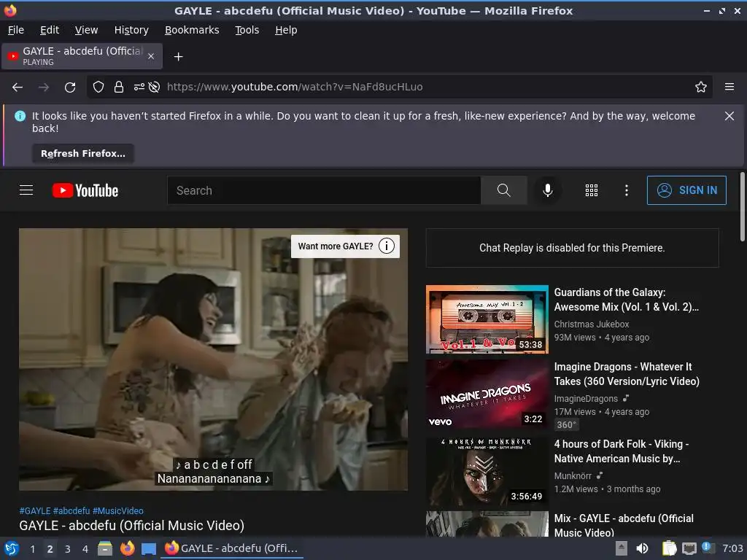Bookmark this page with the star icon
The height and width of the screenshot is (560, 747).
tap(701, 87)
